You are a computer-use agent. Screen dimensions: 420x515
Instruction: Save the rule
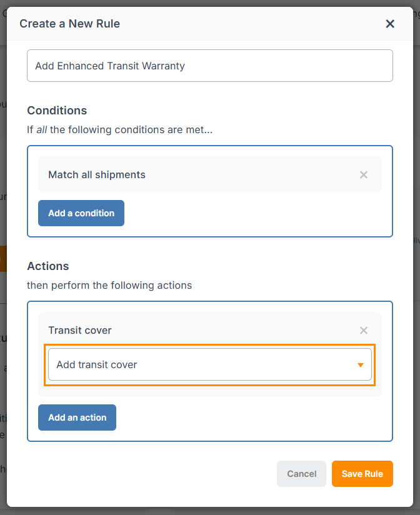click(x=362, y=474)
